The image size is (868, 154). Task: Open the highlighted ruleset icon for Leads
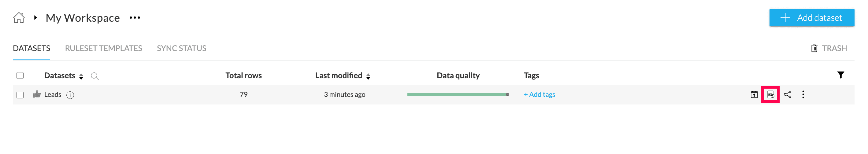[x=770, y=95]
